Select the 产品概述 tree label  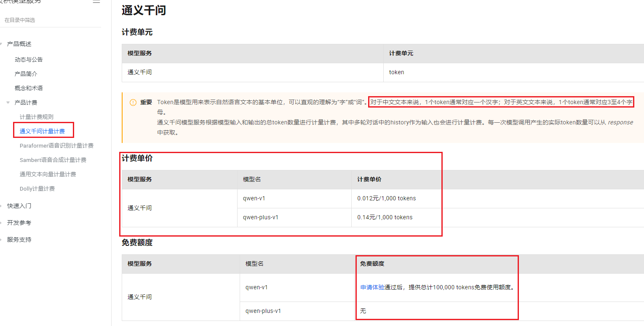click(19, 44)
